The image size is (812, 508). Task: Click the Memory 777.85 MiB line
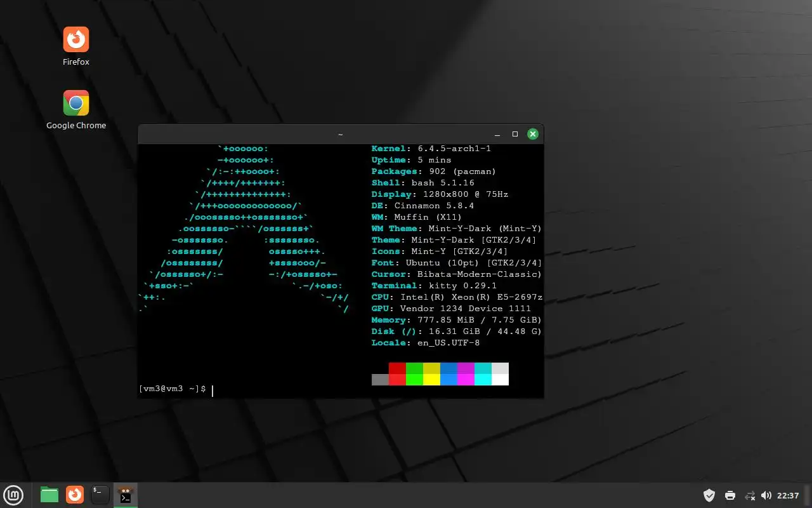coord(457,320)
